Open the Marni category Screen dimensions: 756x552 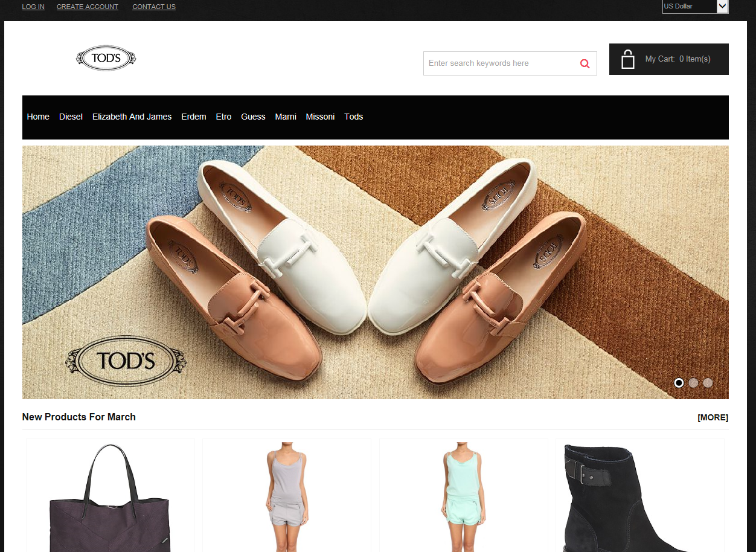tap(286, 117)
